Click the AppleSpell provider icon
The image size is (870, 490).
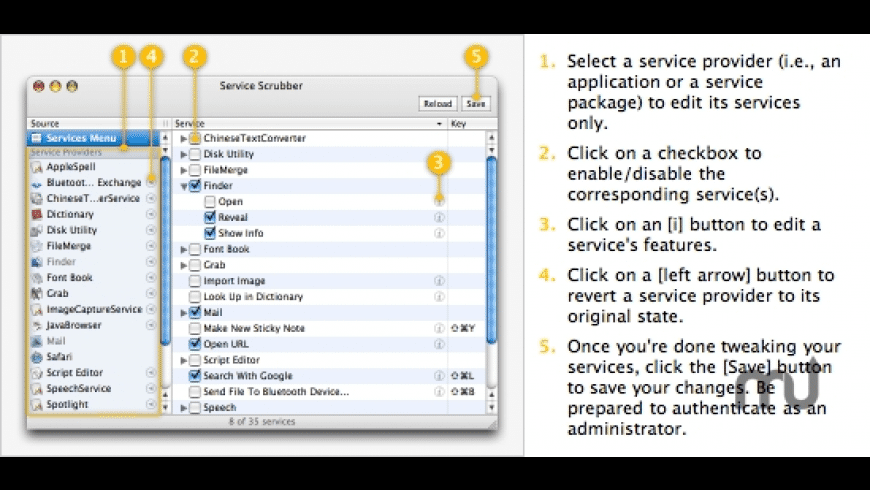click(37, 167)
